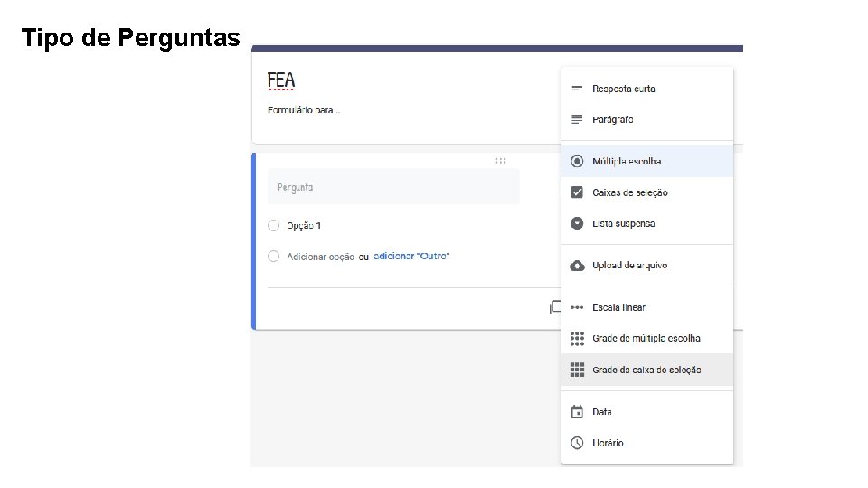Click the adicionar "Outro" link
The image size is (868, 488).
[411, 256]
